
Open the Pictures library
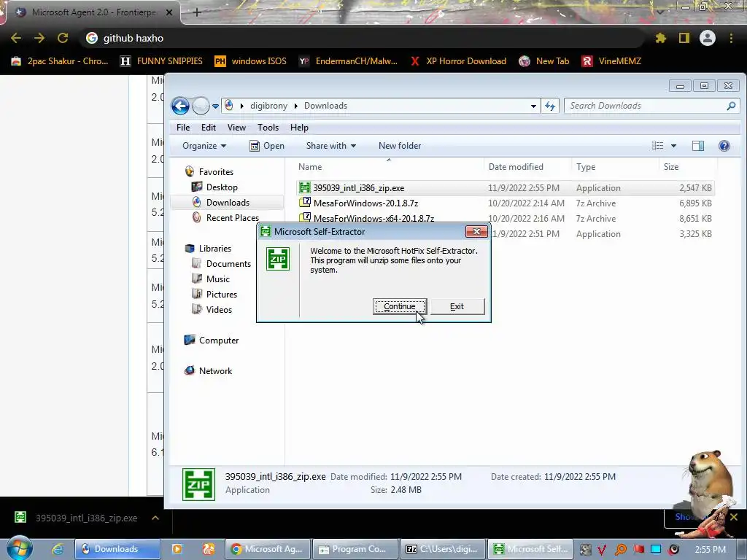222,295
